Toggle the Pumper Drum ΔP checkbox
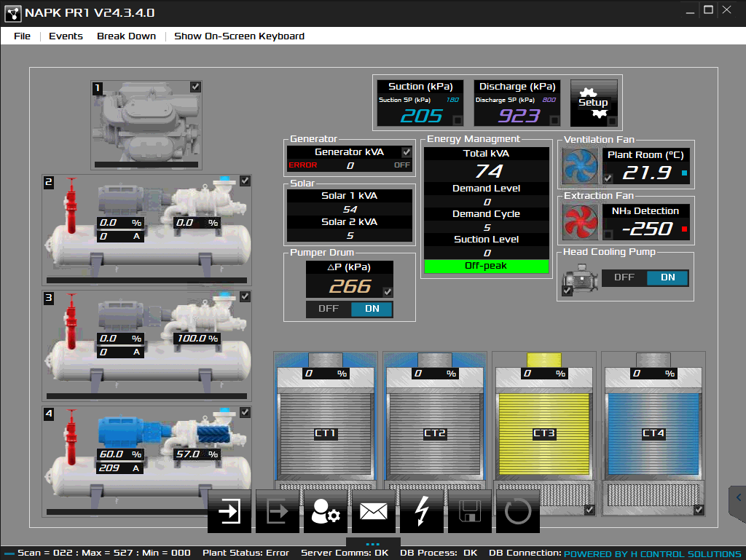The image size is (746, 560). [388, 292]
